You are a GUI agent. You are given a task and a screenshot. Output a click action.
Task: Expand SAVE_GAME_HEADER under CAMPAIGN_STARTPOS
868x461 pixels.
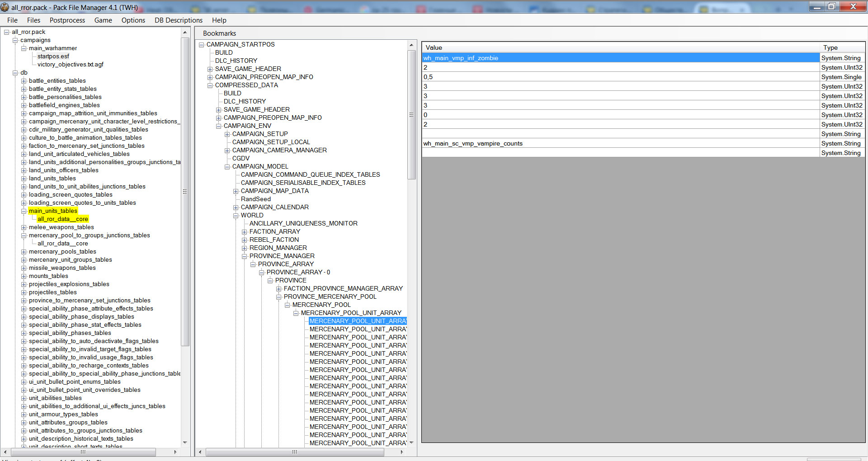point(210,69)
